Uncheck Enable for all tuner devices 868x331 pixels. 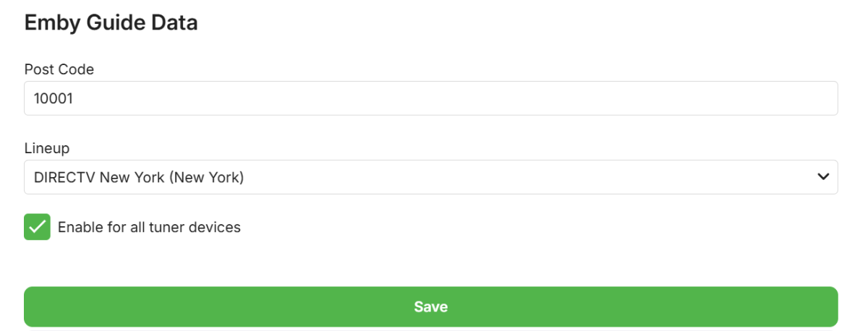(x=38, y=227)
